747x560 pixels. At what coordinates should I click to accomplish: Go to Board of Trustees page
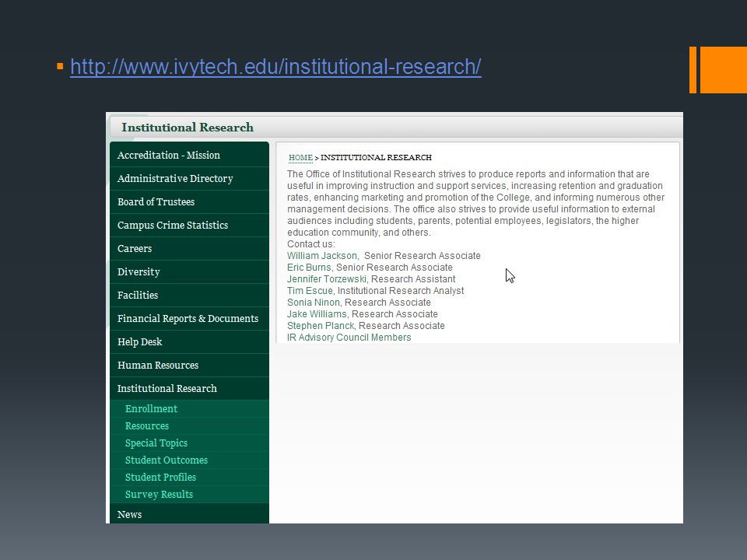189,202
